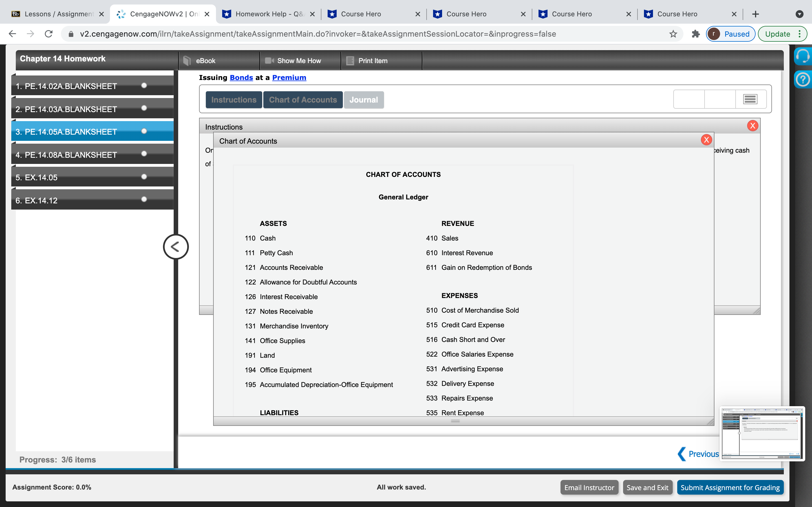Image resolution: width=812 pixels, height=507 pixels.
Task: Click the layout lines icon button
Action: click(750, 99)
